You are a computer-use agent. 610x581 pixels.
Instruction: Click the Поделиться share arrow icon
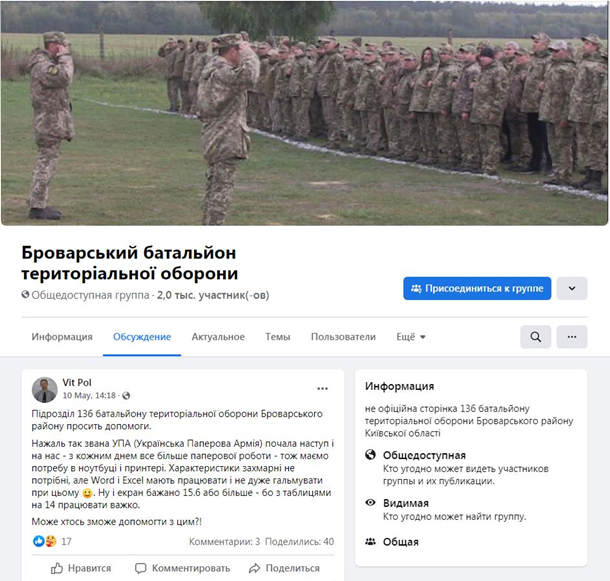(x=254, y=569)
